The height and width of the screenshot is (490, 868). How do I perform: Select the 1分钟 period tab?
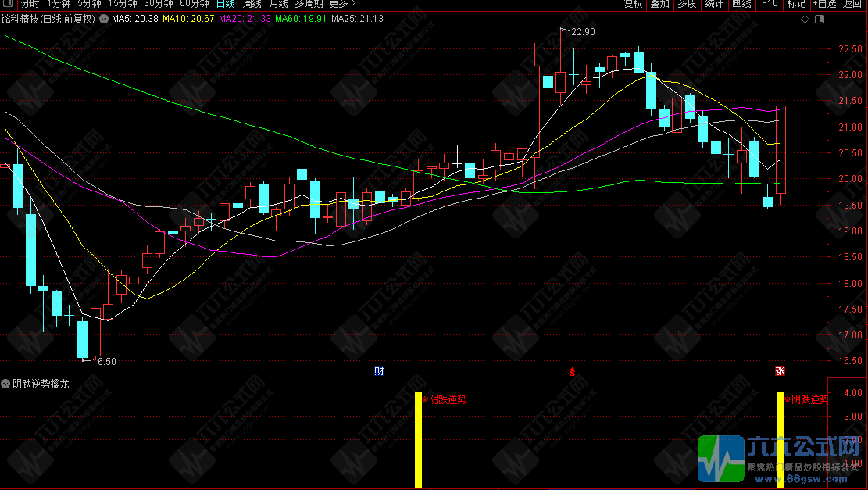coord(59,4)
